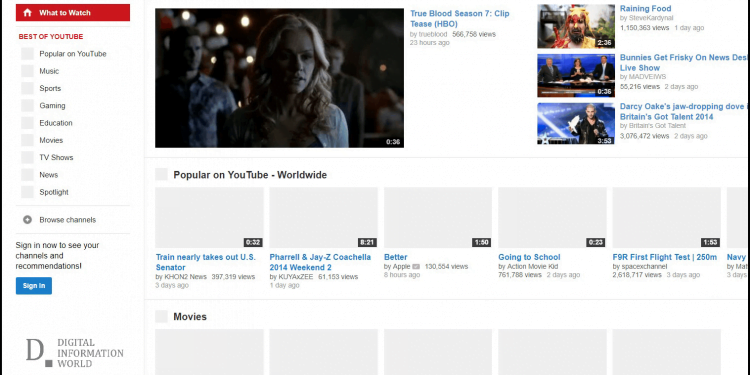The height and width of the screenshot is (375, 750).
Task: Click the Popular on YouTube sidebar icon
Action: point(27,54)
